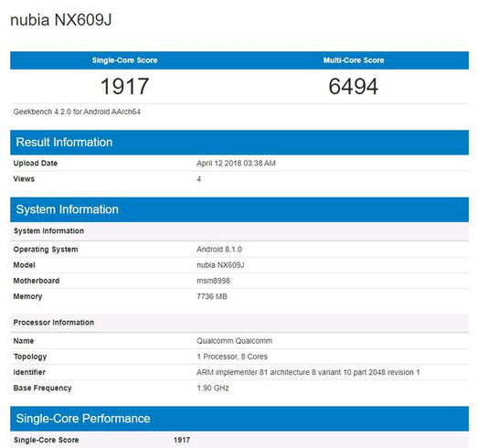Select the Single-Core Score label in bottom row

(47, 440)
